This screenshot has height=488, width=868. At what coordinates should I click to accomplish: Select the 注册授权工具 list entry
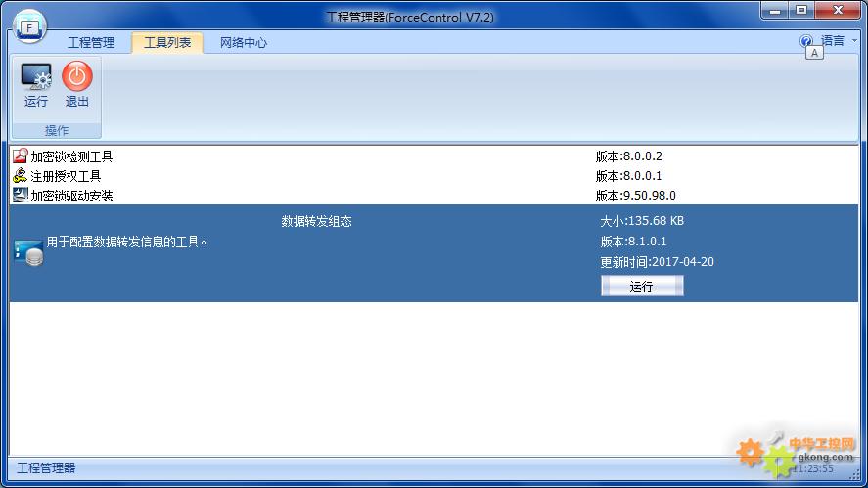click(66, 176)
